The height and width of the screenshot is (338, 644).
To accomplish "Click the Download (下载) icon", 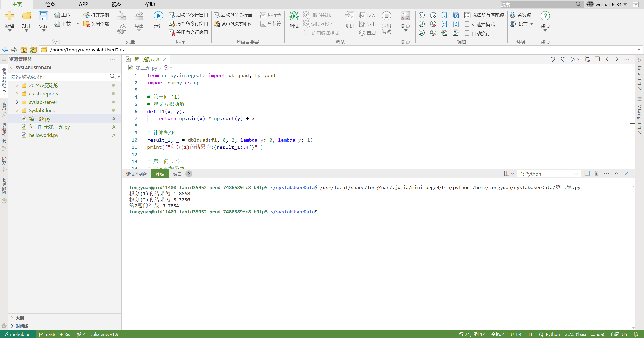I will tap(57, 24).
